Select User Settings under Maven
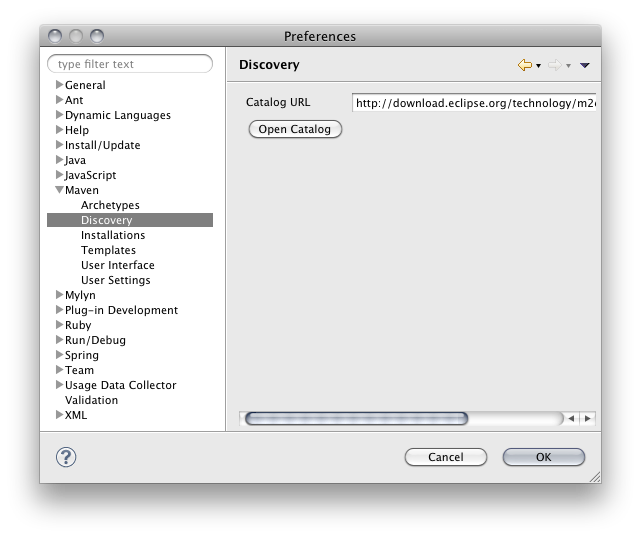The height and width of the screenshot is (538, 641). click(x=115, y=280)
